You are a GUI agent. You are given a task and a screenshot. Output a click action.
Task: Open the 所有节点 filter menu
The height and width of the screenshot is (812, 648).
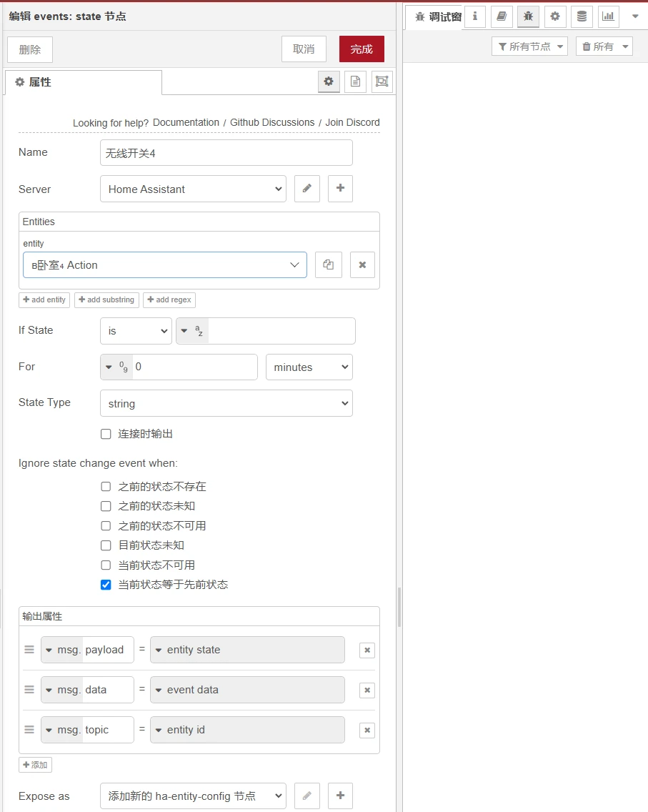click(529, 46)
